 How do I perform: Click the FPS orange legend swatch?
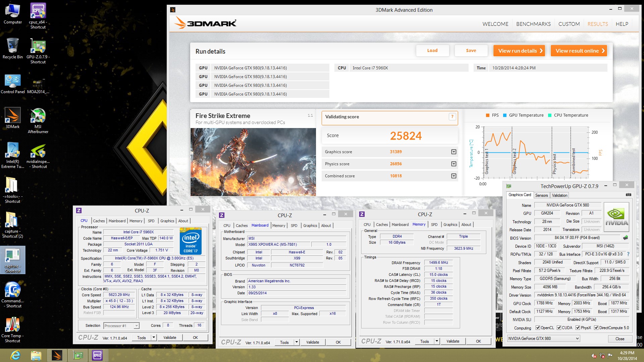click(488, 115)
